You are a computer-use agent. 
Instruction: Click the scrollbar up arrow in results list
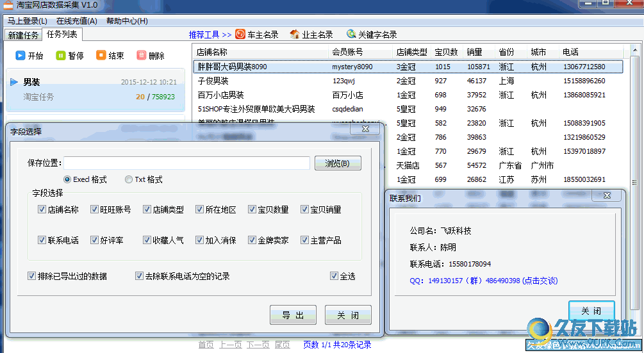634,49
